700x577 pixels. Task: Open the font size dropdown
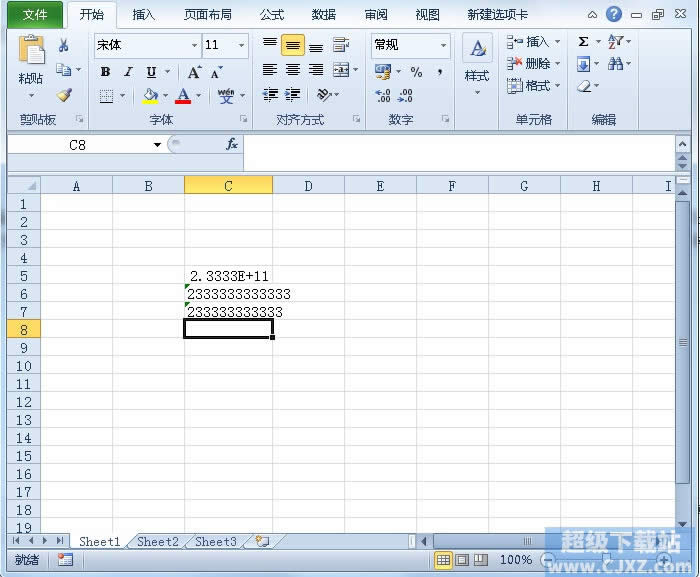[242, 45]
